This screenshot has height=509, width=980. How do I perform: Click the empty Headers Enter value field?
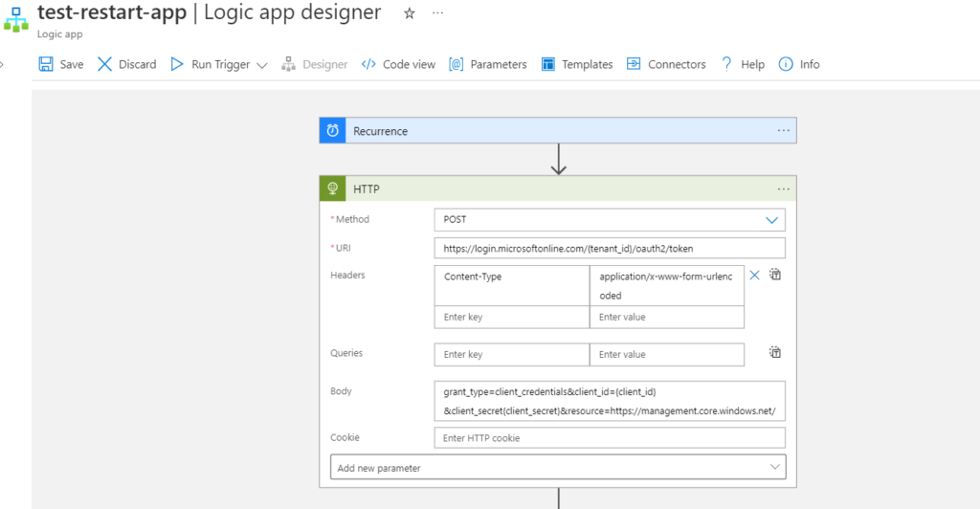point(667,318)
